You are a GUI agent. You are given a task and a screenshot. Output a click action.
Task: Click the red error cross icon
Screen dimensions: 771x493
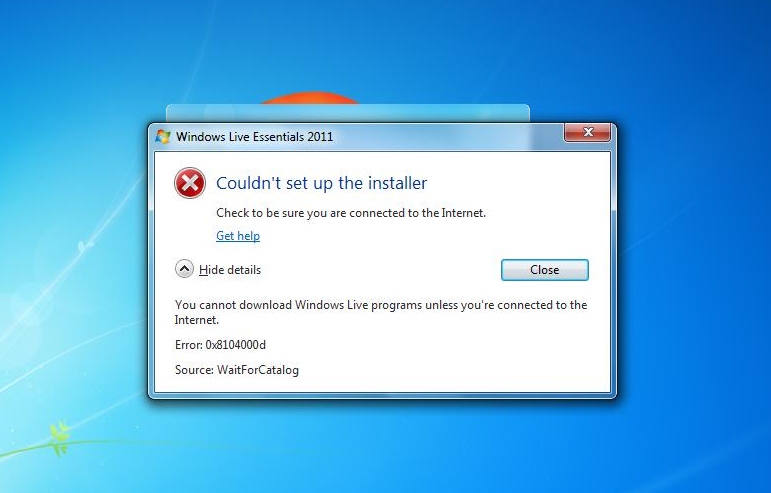[x=190, y=183]
